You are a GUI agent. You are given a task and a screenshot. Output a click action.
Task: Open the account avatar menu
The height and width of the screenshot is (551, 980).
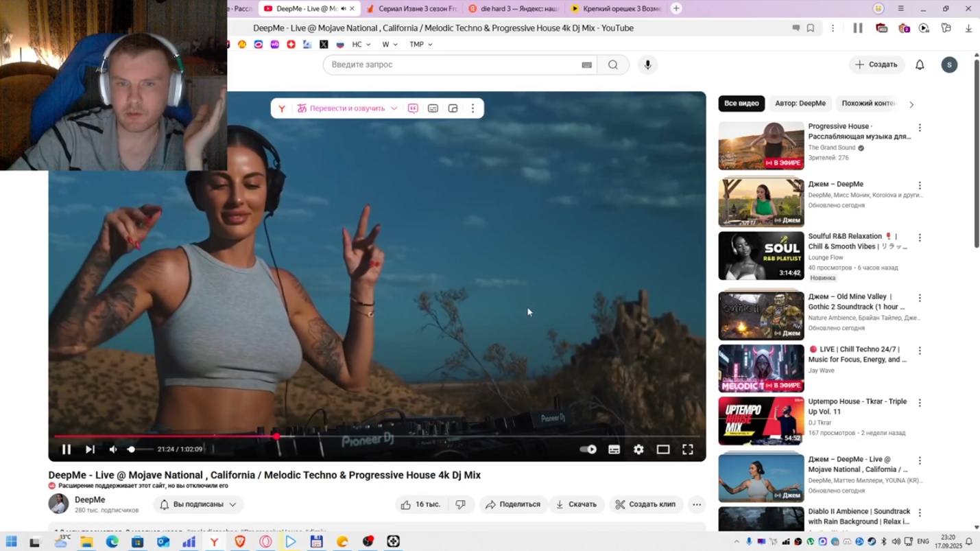(949, 65)
